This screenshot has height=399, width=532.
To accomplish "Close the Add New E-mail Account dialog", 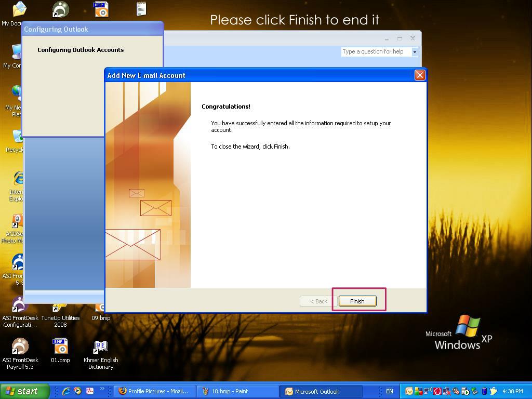I will 420,75.
